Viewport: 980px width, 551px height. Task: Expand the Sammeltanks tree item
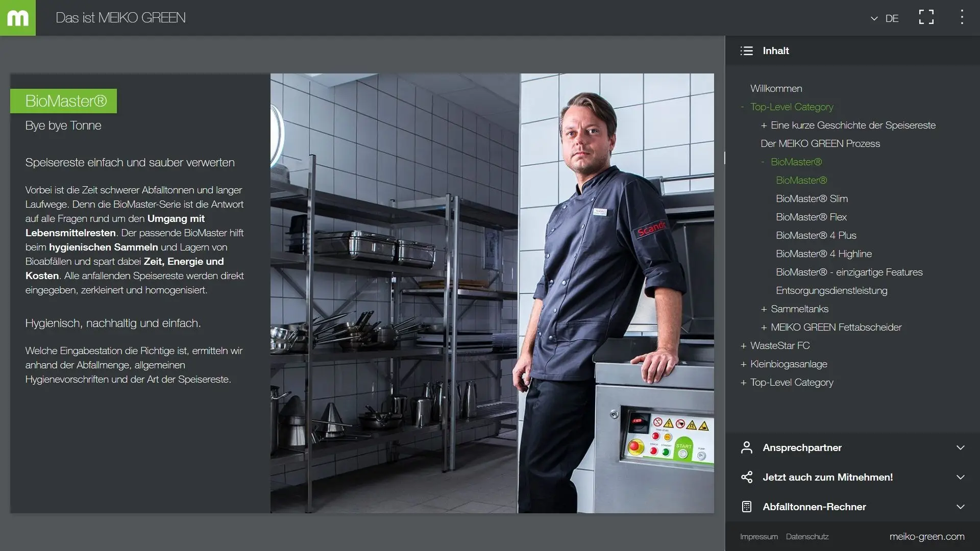pos(764,309)
